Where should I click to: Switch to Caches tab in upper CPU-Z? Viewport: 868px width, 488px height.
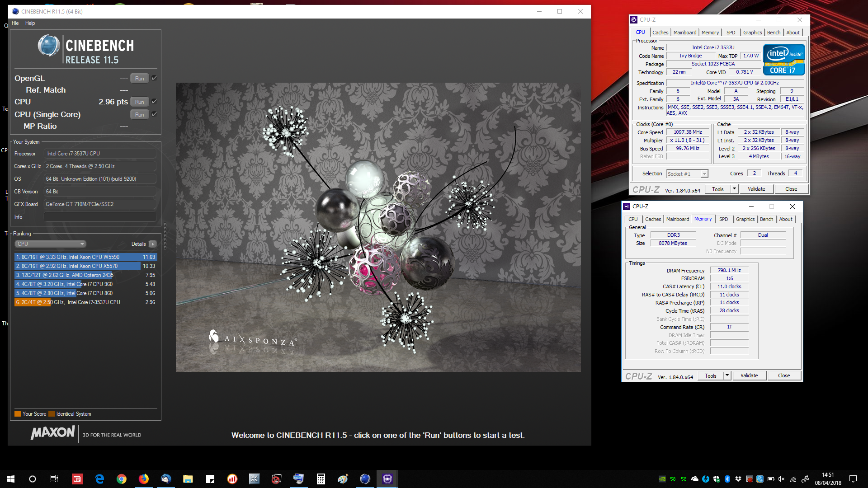[x=660, y=33]
